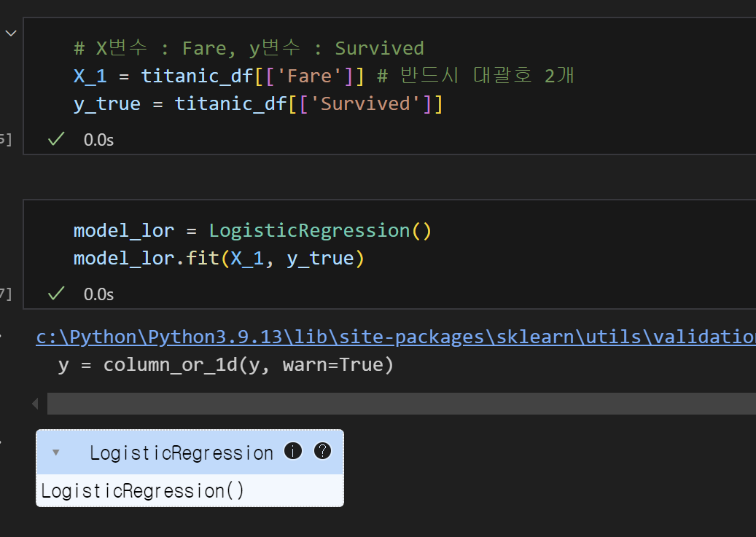Open the sklearn validation.py file path link
Image resolution: width=756 pixels, height=537 pixels.
click(x=396, y=337)
